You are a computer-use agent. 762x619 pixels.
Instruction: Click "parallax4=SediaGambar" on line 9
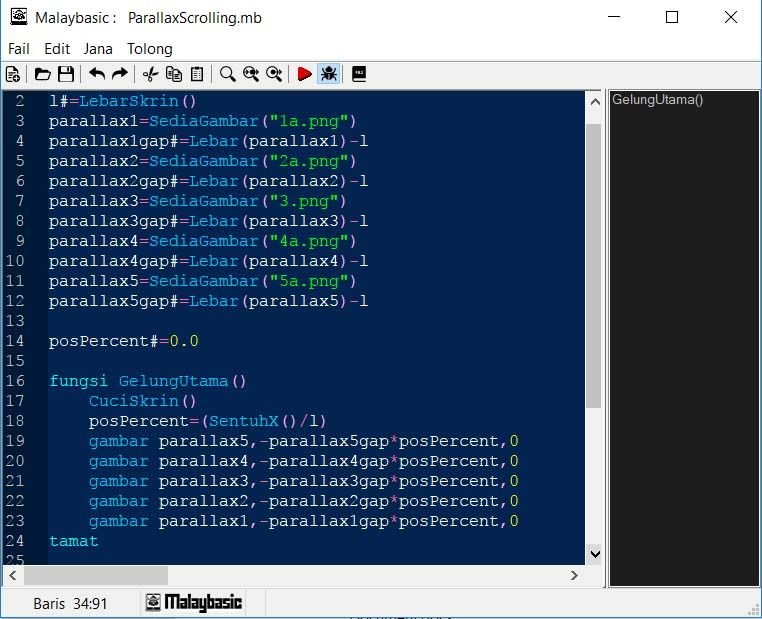pos(154,241)
